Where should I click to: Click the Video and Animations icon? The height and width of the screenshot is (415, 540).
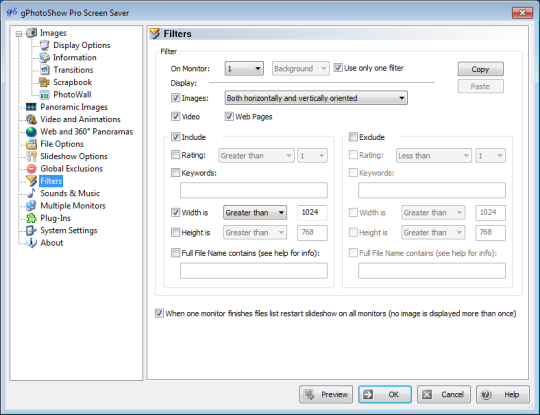tap(31, 119)
